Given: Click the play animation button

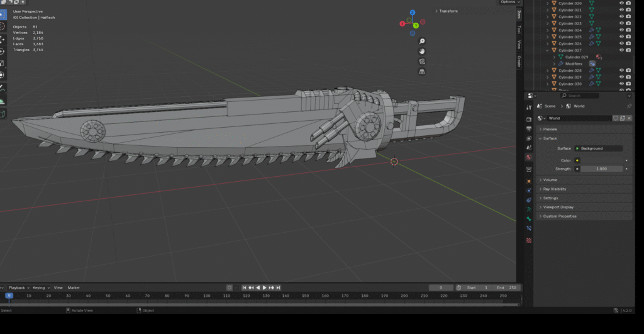Looking at the screenshot, I should (265, 287).
